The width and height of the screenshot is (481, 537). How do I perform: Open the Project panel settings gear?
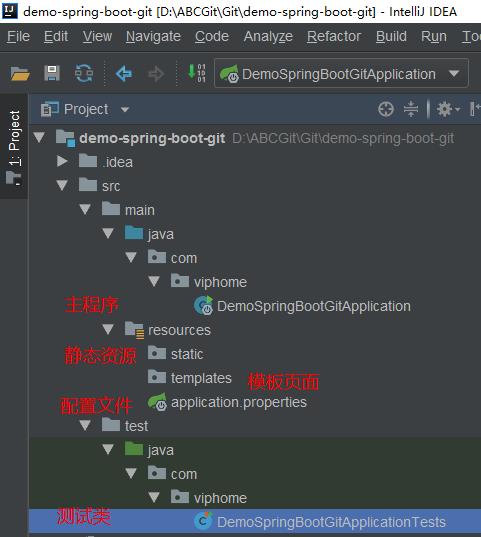444,110
